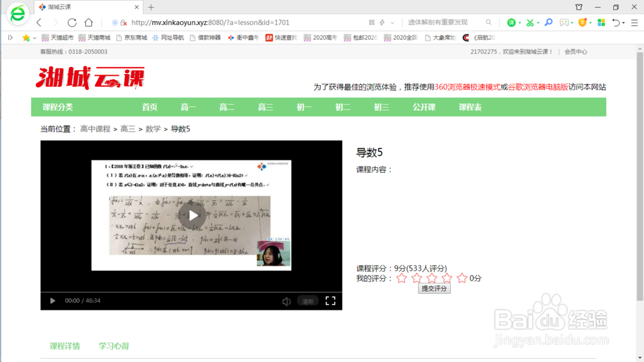This screenshot has width=644, height=362.
Task: Reload the current page
Action: pos(72,23)
